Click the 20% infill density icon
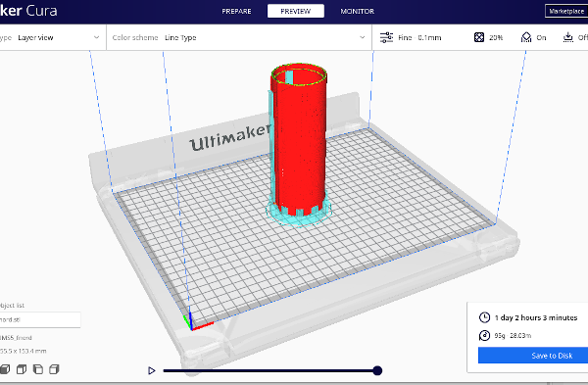Image resolution: width=588 pixels, height=385 pixels. [x=479, y=37]
